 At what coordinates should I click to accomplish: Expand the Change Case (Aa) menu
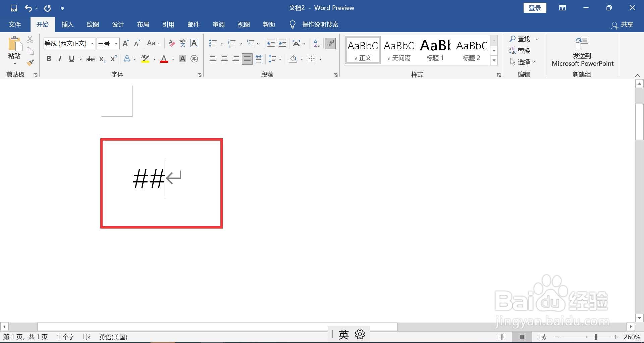pos(153,43)
